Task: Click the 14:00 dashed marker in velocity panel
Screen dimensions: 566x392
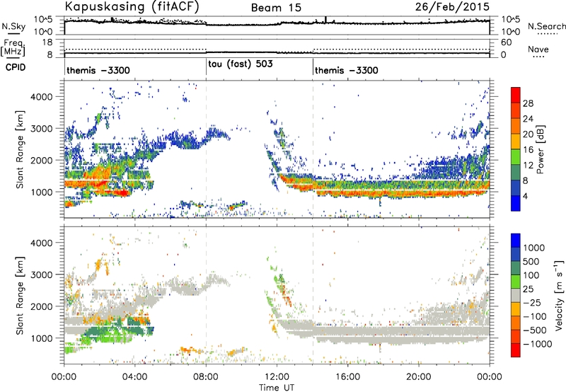Action: coord(313,296)
